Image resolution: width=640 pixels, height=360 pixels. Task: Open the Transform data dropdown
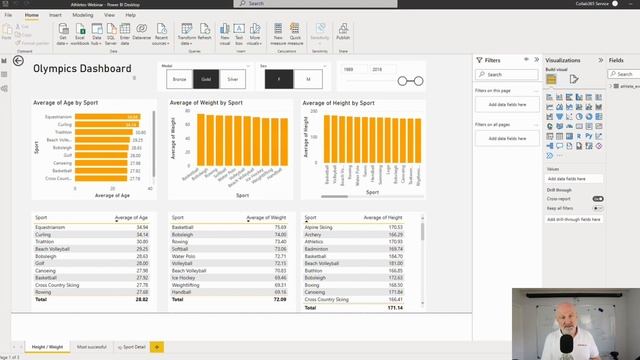(x=187, y=34)
